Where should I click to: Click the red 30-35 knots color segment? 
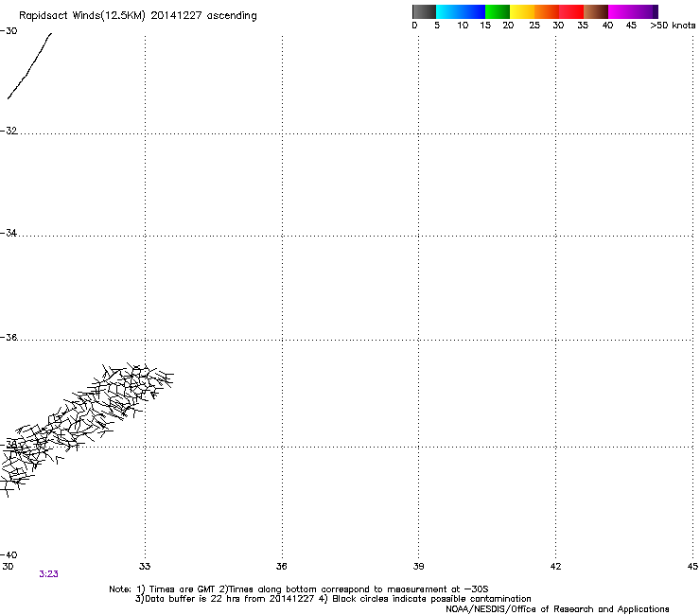(571, 11)
